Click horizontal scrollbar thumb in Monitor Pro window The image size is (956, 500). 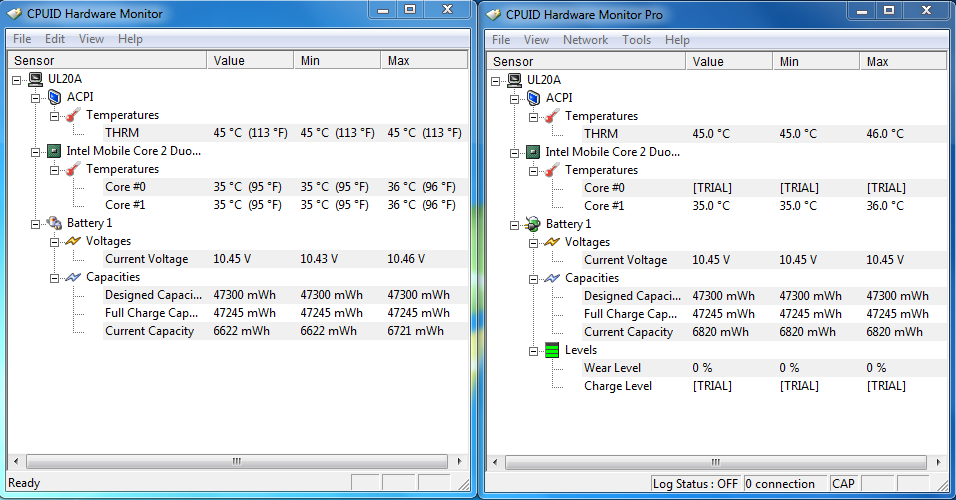click(x=716, y=462)
